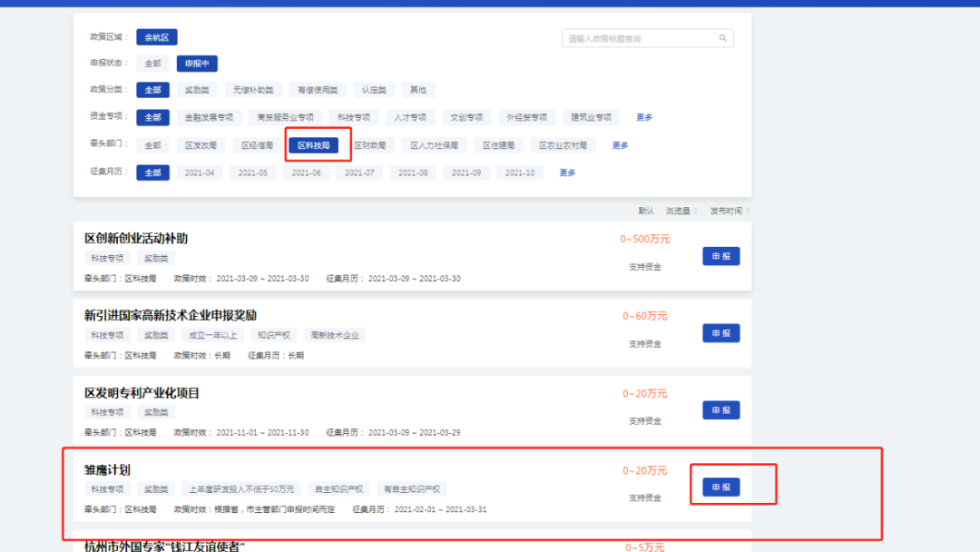Select the 余杭区 region filter
980x552 pixels.
tap(155, 36)
